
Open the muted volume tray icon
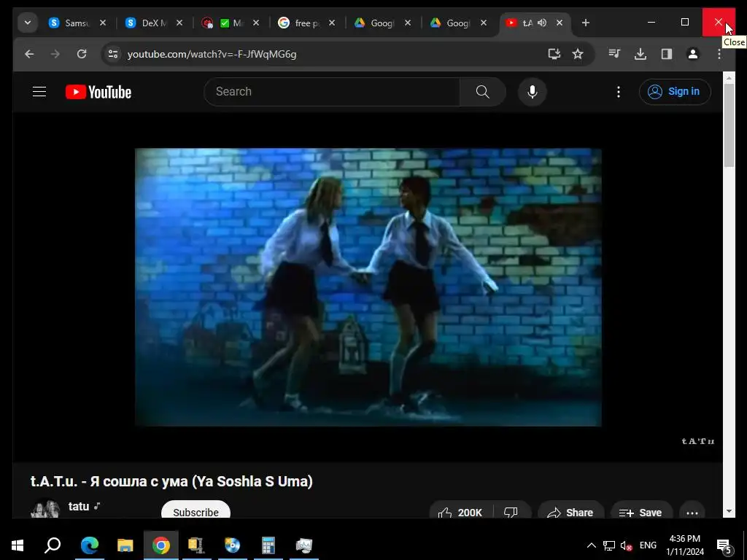pos(626,545)
